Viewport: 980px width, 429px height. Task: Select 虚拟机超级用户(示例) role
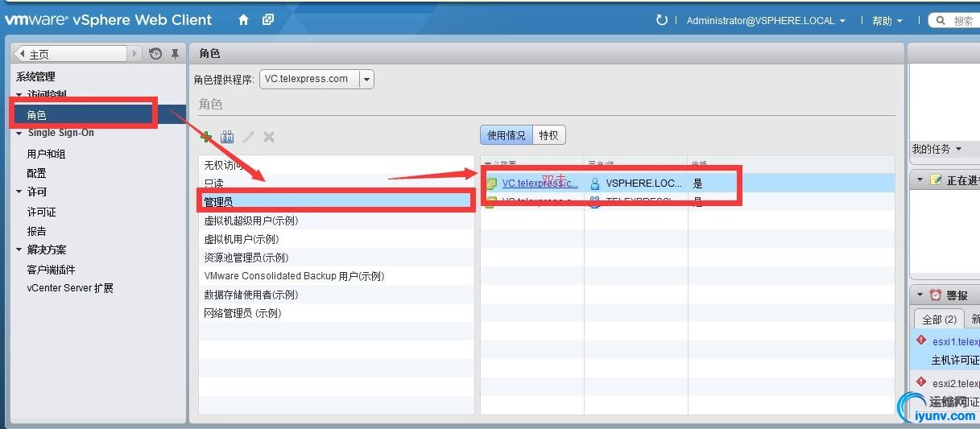coord(337,221)
